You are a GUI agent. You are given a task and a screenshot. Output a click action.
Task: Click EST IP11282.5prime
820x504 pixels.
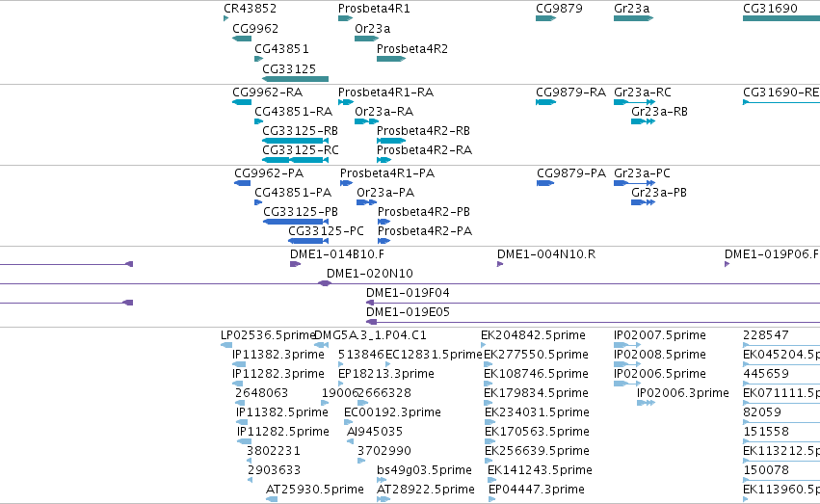tap(283, 432)
